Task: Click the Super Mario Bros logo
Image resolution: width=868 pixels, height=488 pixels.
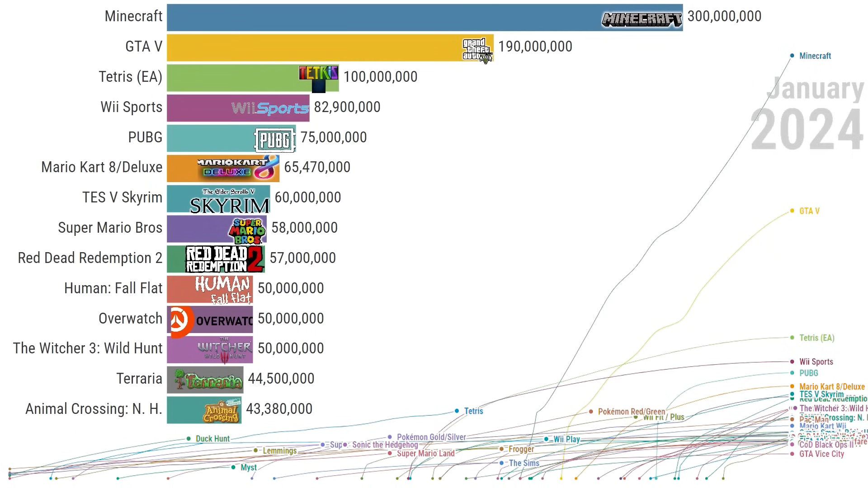Action: (x=247, y=230)
